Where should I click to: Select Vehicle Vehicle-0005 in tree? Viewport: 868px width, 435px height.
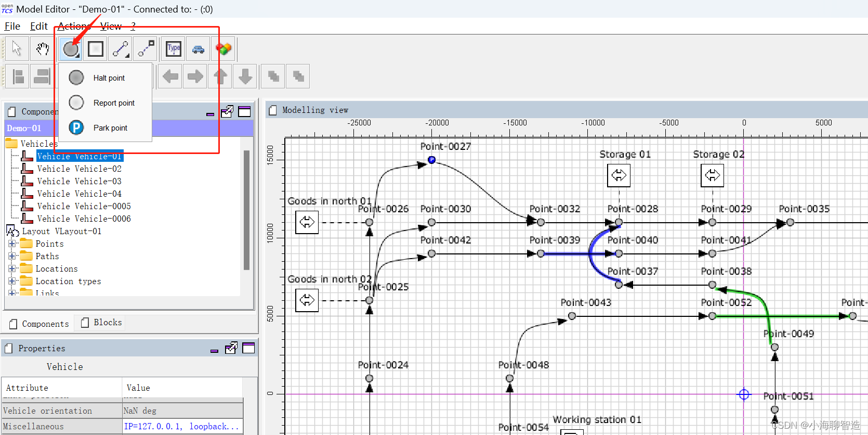pos(84,206)
